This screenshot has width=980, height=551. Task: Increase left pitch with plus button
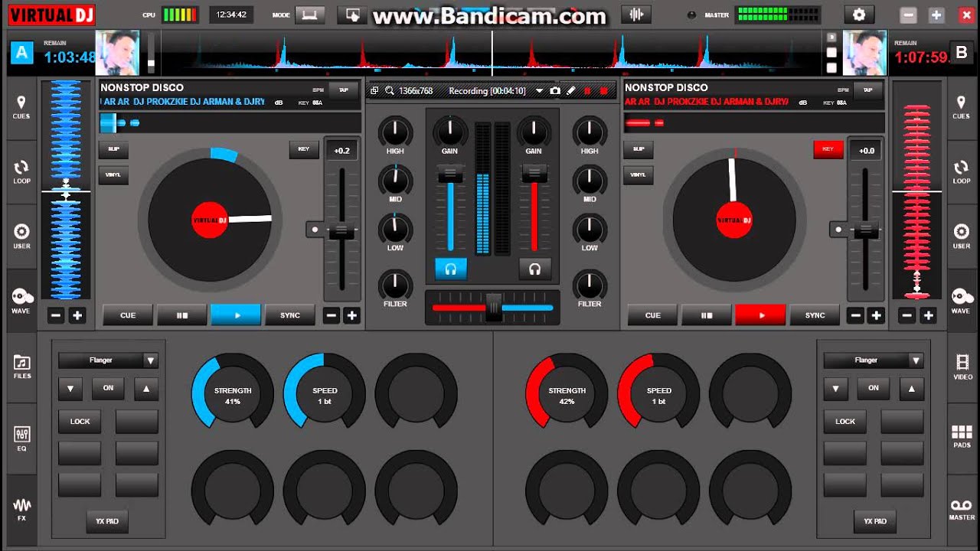click(351, 315)
